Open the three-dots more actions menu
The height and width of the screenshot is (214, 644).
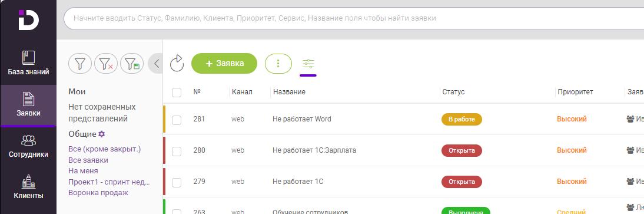pyautogui.click(x=278, y=64)
